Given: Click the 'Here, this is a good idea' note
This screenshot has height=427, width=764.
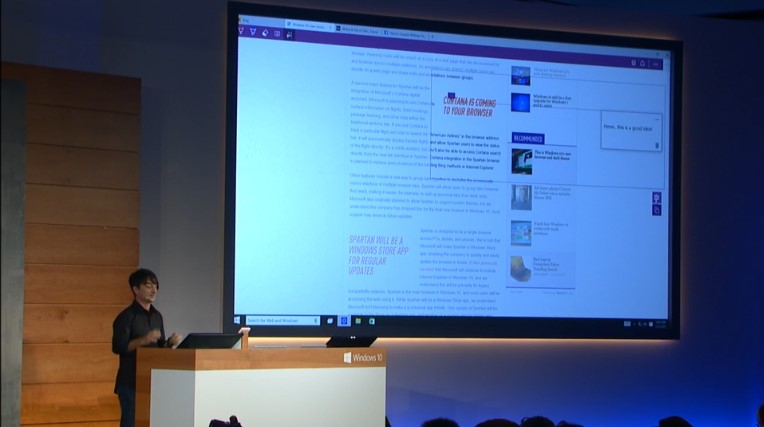Looking at the screenshot, I should (x=629, y=128).
